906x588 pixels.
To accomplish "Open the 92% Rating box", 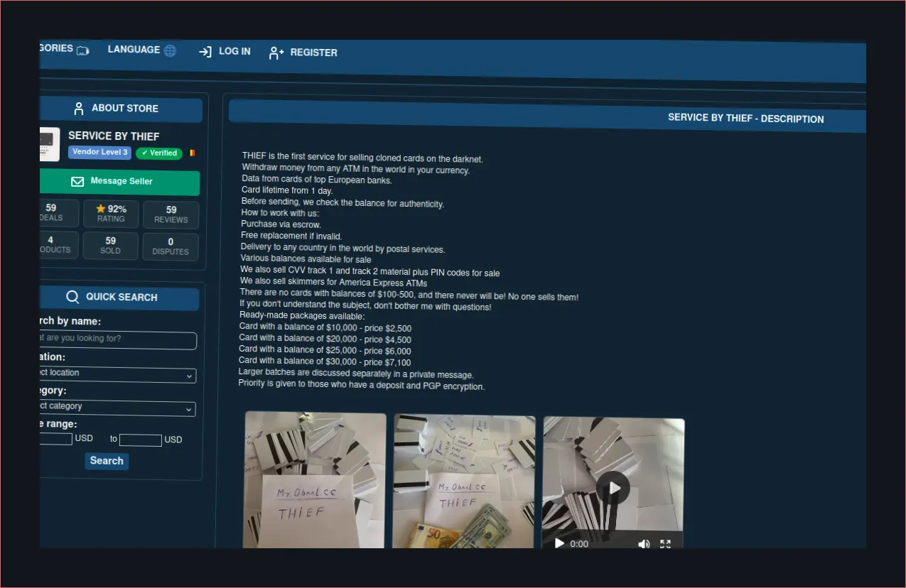I will tap(111, 214).
